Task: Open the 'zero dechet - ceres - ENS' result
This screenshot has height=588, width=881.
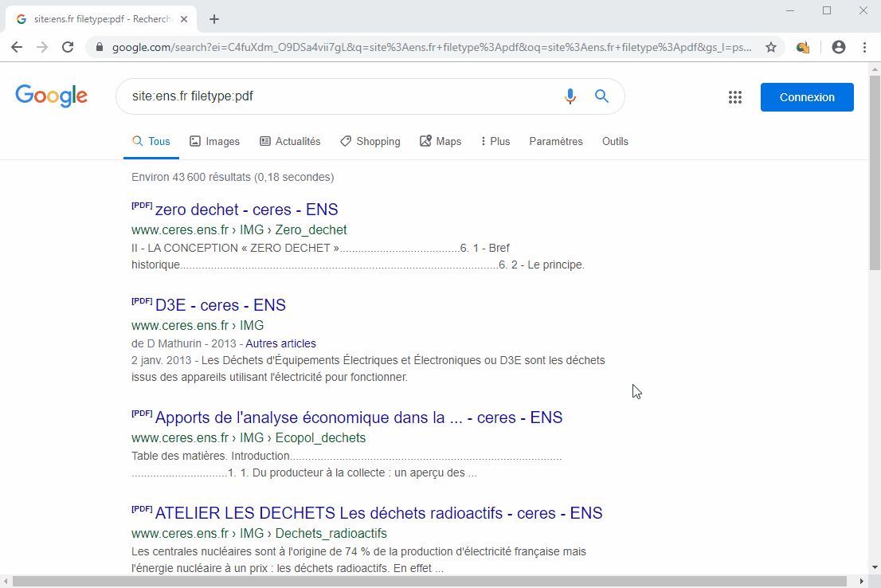Action: coord(246,210)
